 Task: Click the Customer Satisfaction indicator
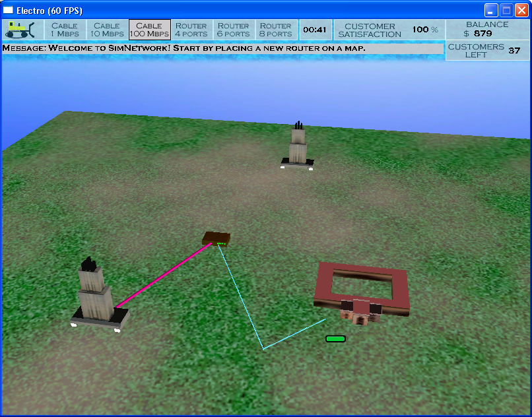(389, 30)
